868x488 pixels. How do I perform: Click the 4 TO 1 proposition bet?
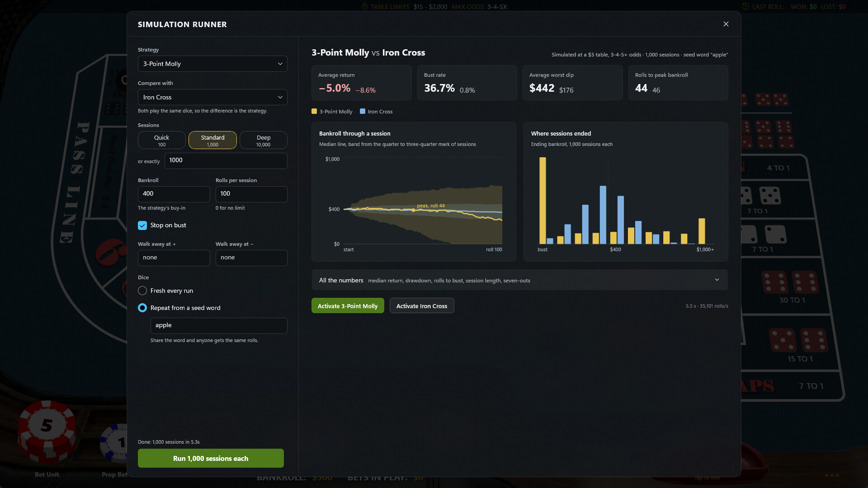click(778, 168)
